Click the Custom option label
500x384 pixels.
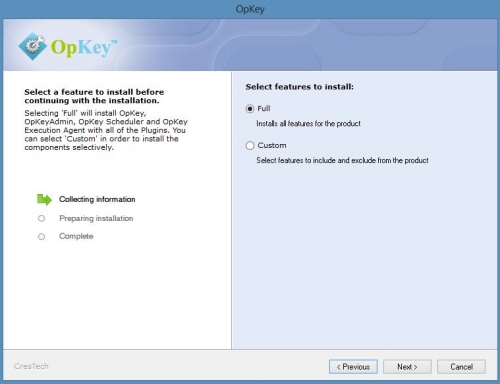click(272, 146)
